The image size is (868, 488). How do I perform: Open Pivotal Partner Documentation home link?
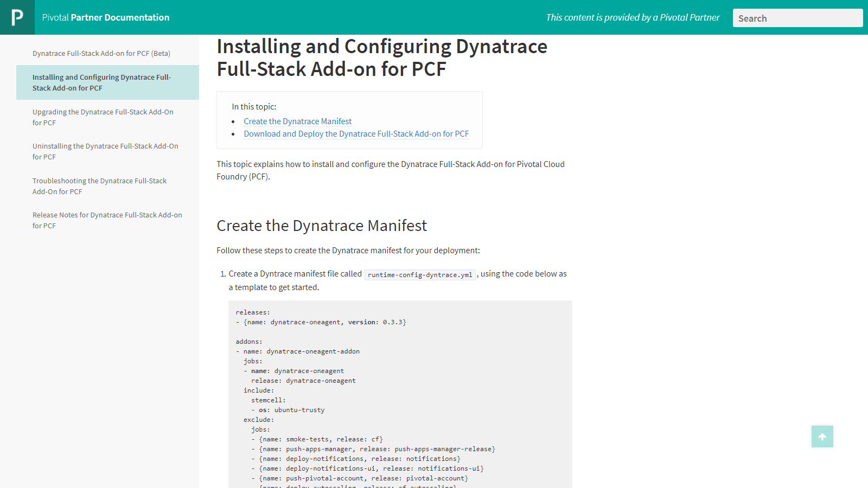[106, 17]
